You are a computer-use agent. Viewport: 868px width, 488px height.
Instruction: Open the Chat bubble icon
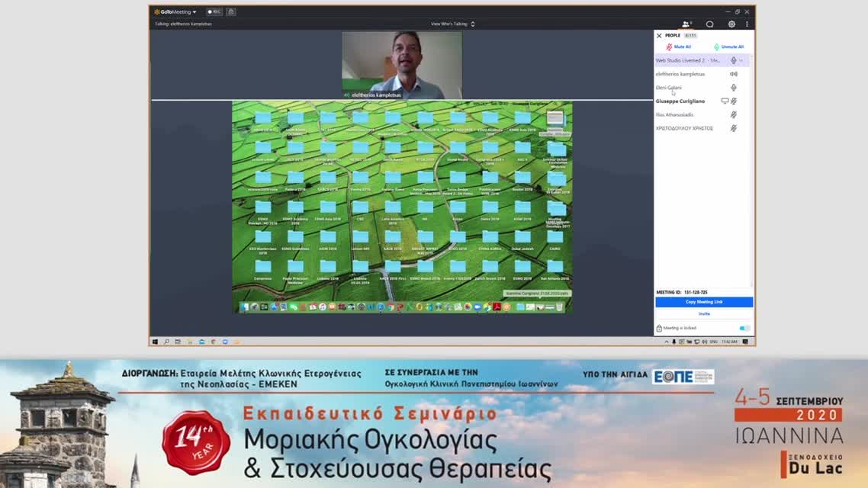coord(709,24)
